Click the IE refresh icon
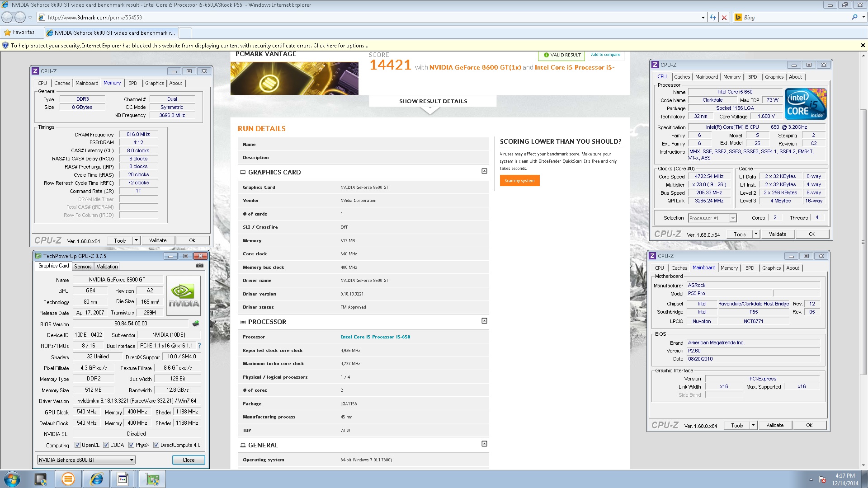Screen dimensions: 868x488 [713, 17]
